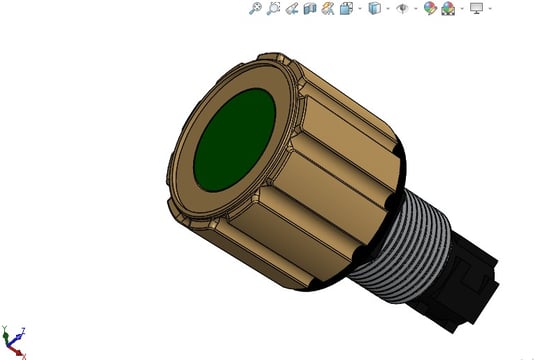Click the coordinate triad in the corner
The width and height of the screenshot is (536, 360).
pyautogui.click(x=14, y=342)
